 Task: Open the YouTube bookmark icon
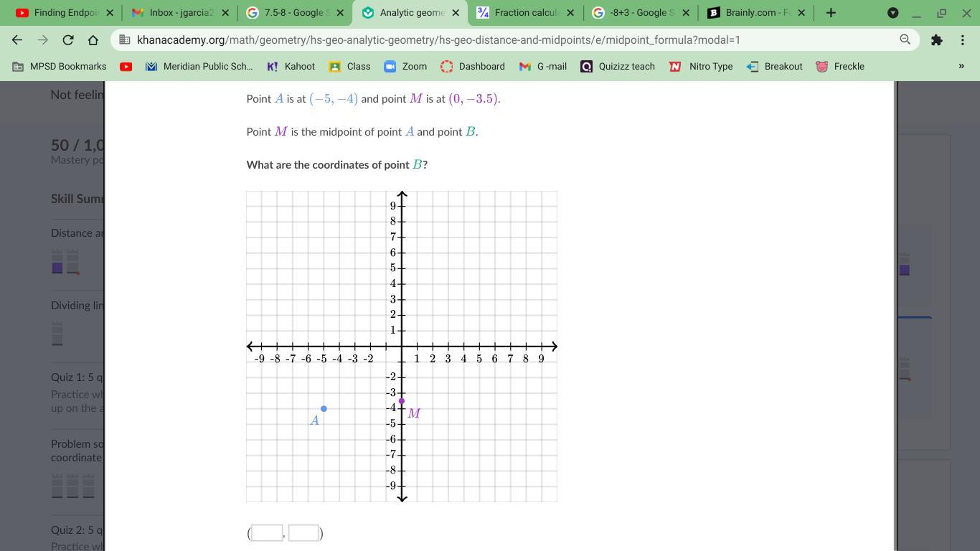pyautogui.click(x=126, y=66)
